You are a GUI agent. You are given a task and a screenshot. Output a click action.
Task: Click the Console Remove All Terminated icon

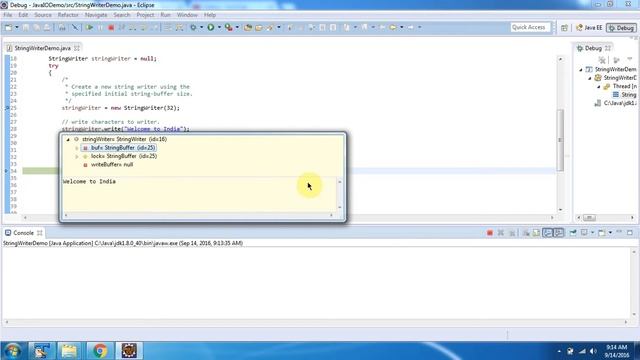click(x=512, y=233)
